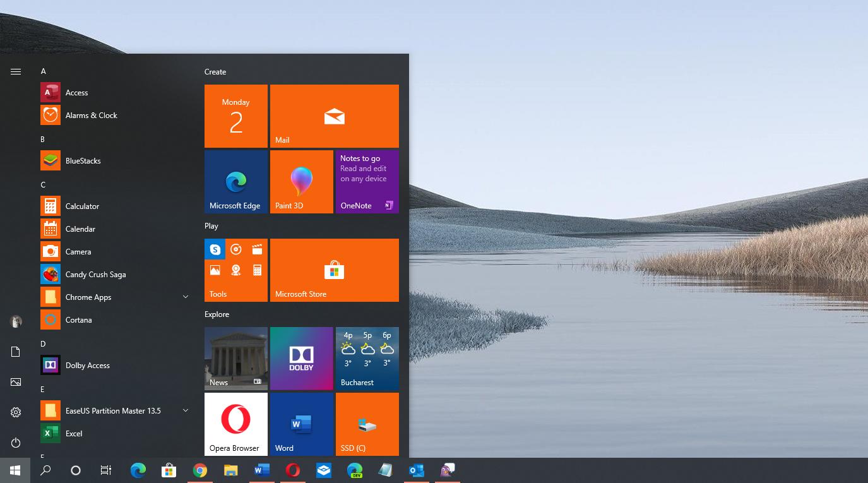Switch to Word on the taskbar
The width and height of the screenshot is (868, 483).
[261, 470]
